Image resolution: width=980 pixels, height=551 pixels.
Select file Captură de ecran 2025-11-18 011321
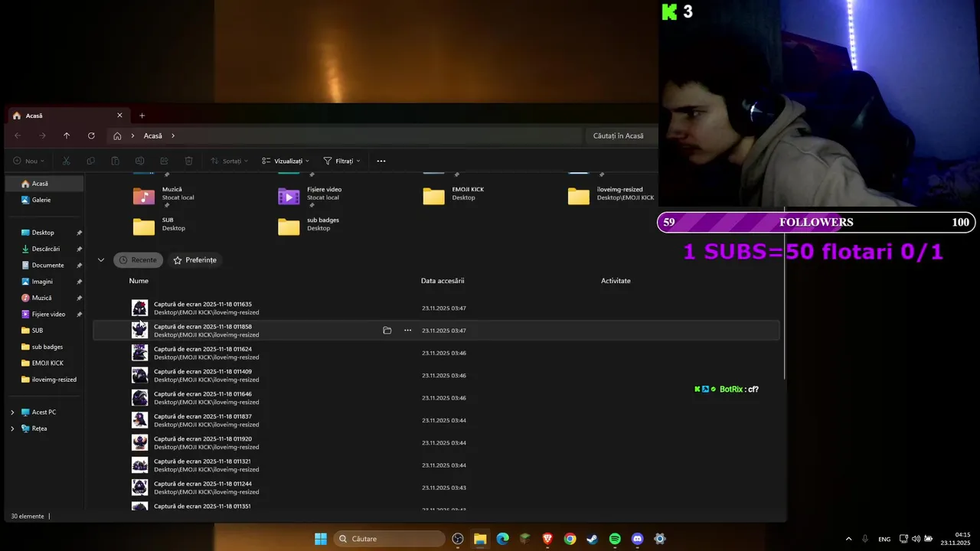tap(436, 465)
